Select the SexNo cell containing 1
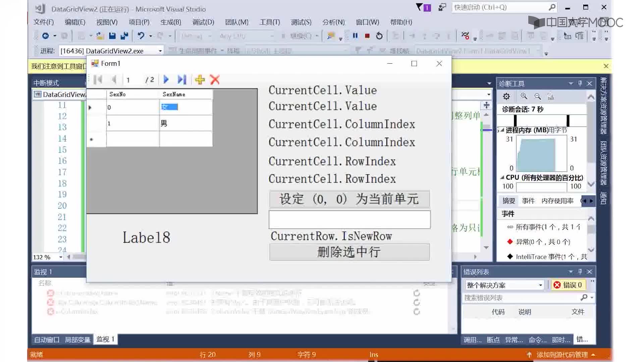The image size is (644, 362). pos(133,123)
